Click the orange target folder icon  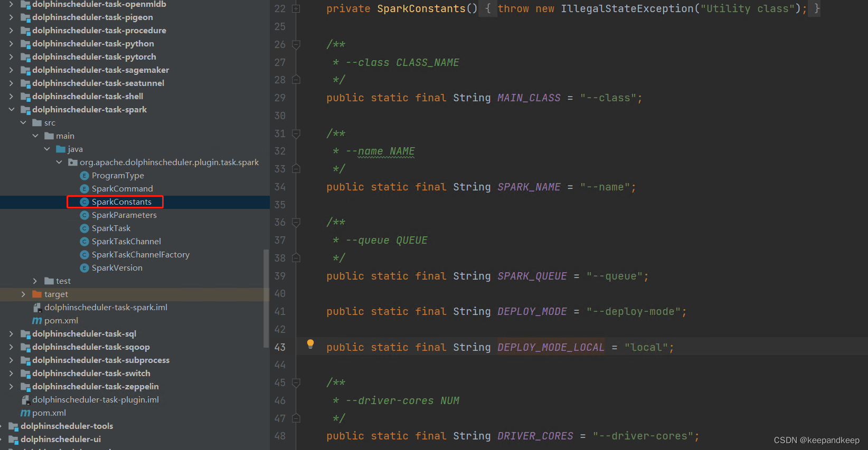37,294
